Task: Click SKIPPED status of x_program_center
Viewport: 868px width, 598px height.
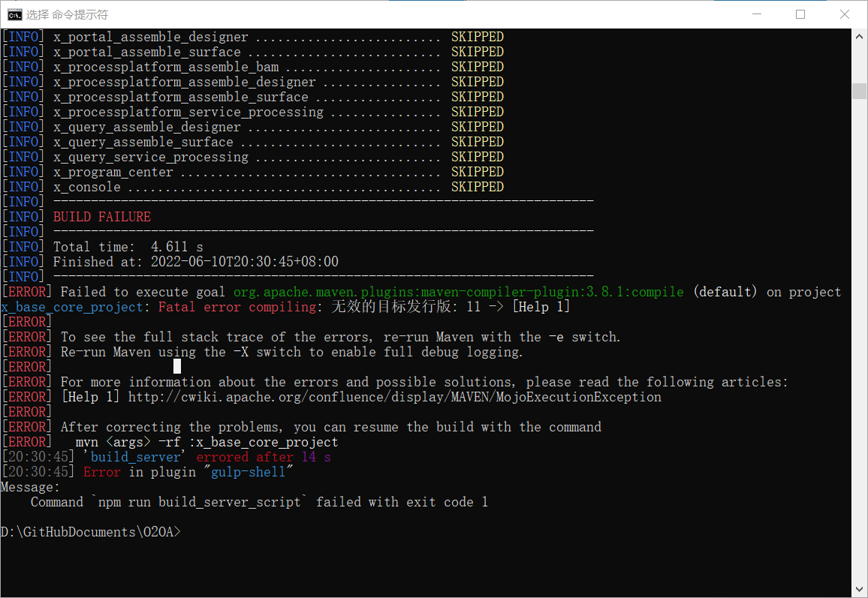Action: (x=478, y=172)
